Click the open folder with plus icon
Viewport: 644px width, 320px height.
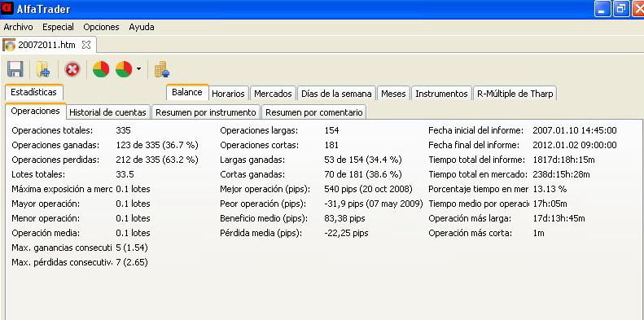(42, 69)
